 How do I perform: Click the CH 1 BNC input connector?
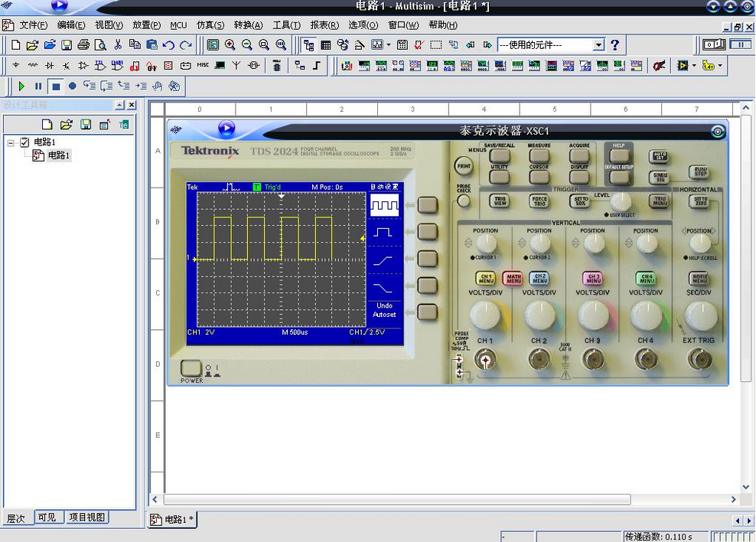[486, 360]
